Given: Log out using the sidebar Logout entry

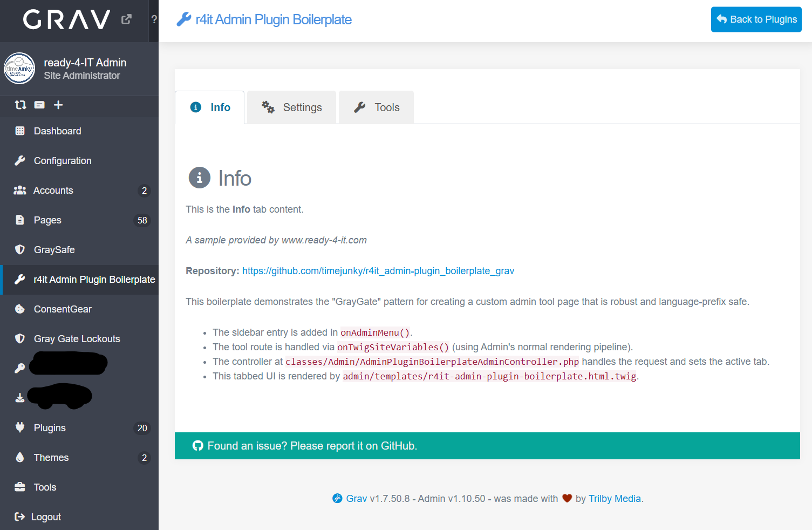Looking at the screenshot, I should click(x=47, y=517).
